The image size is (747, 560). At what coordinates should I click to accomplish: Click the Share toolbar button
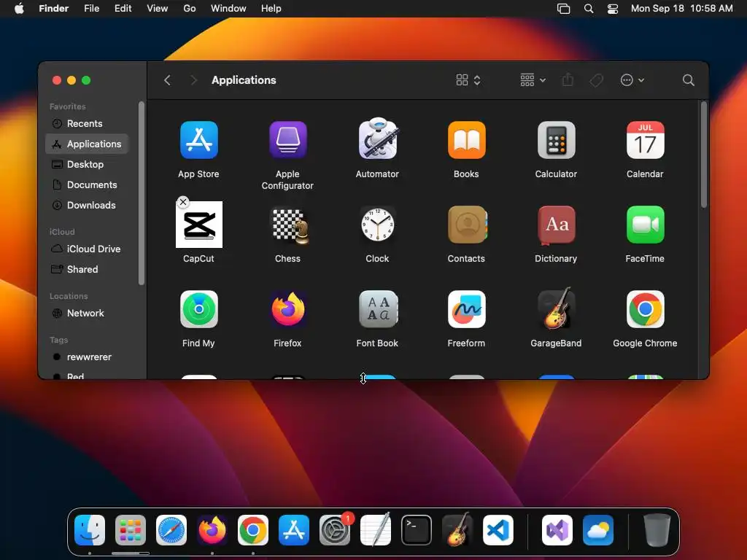(x=568, y=80)
